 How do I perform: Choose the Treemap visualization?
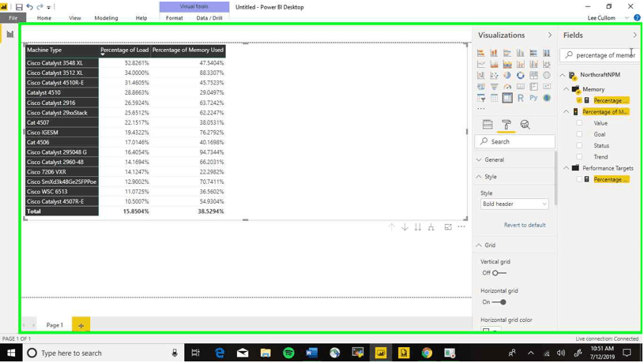(533, 76)
